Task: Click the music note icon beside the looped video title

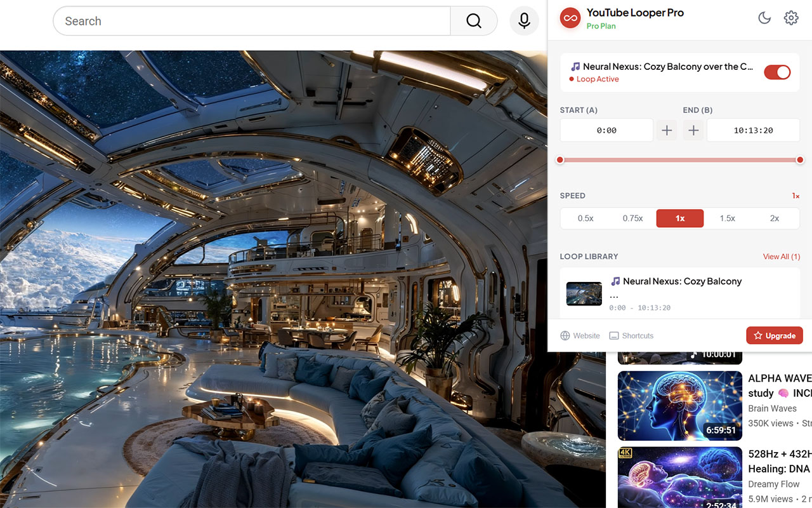Action: [x=575, y=66]
